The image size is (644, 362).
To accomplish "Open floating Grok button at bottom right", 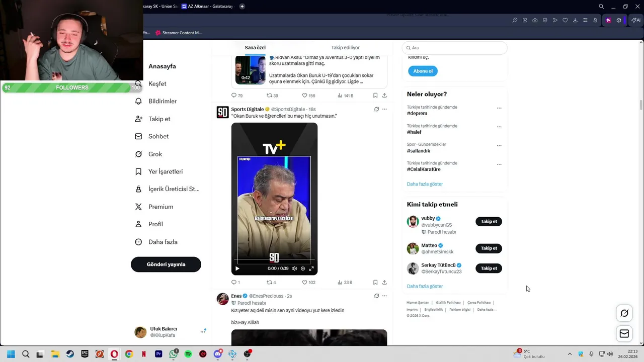I will point(624,313).
